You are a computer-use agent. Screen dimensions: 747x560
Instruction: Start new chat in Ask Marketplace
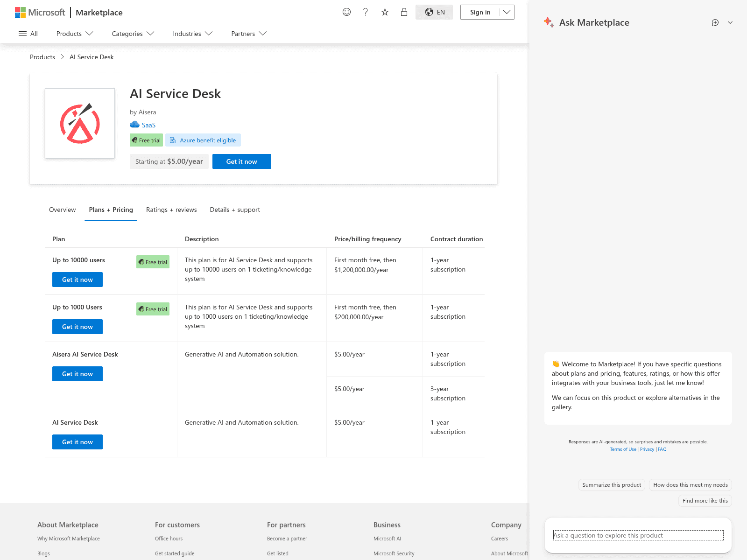pos(715,22)
